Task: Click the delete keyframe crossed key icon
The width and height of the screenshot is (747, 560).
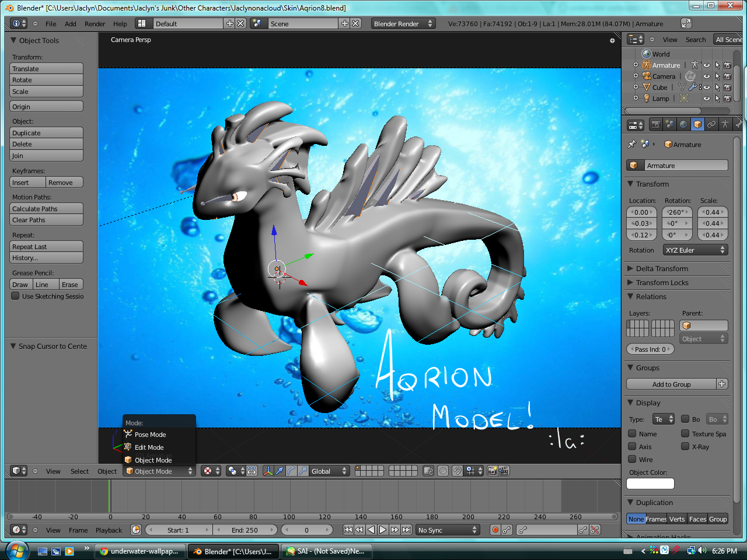Action: tap(595, 530)
